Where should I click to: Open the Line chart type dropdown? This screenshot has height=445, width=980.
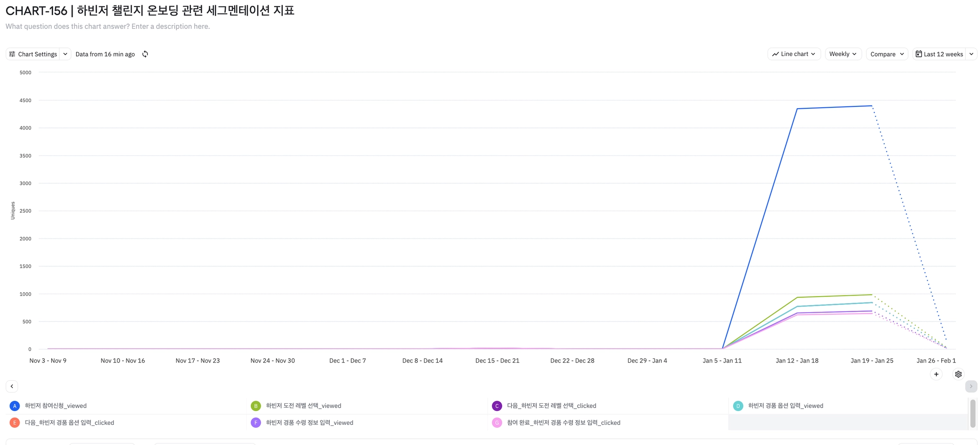[x=794, y=54]
